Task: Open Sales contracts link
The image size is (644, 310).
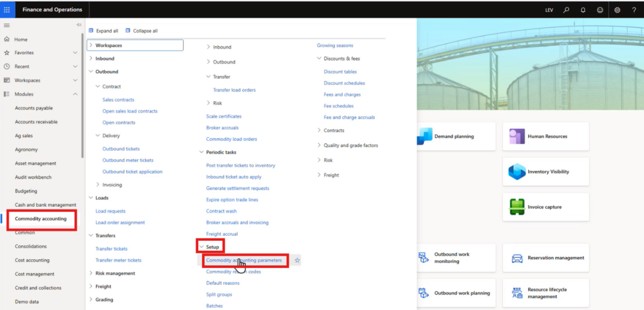Action: (118, 100)
